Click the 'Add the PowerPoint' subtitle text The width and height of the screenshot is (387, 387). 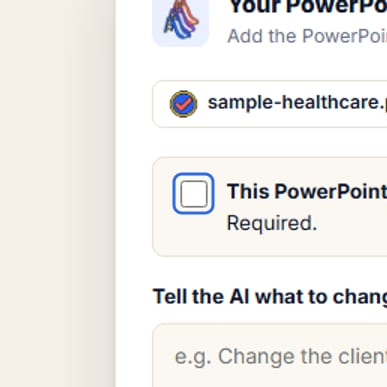[x=307, y=36]
